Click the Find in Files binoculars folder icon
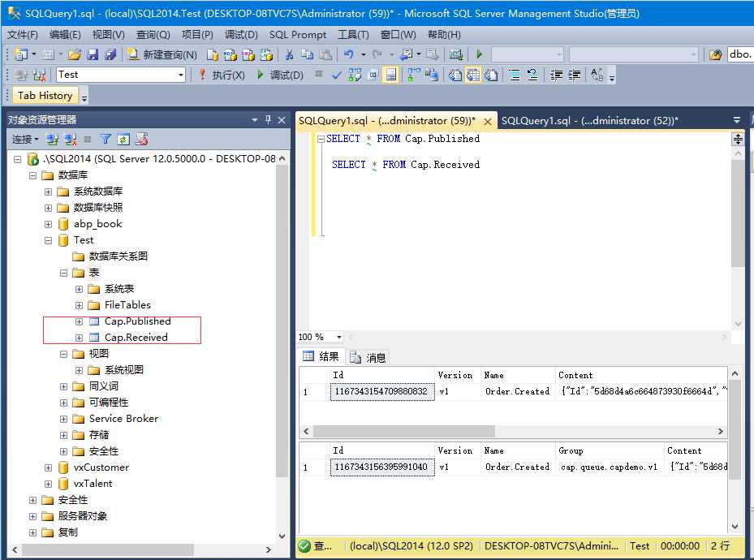Screen dimensions: 754x560 pyautogui.click(x=715, y=54)
